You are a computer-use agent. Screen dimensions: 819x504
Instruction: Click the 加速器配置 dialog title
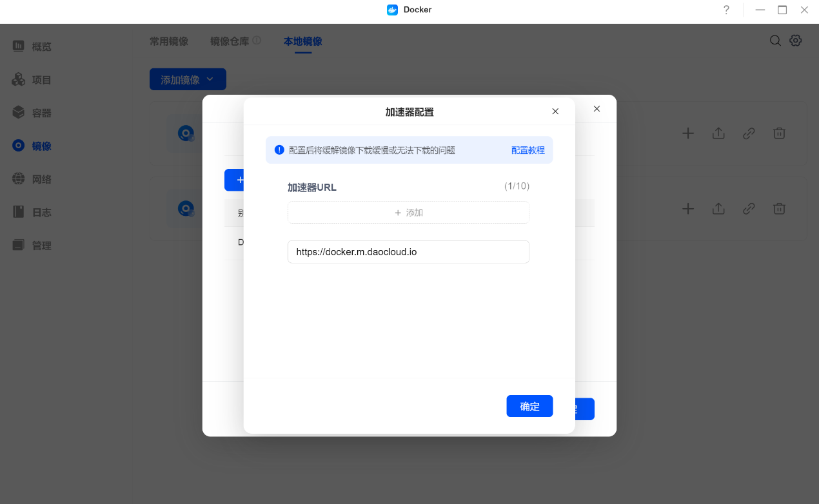point(410,111)
